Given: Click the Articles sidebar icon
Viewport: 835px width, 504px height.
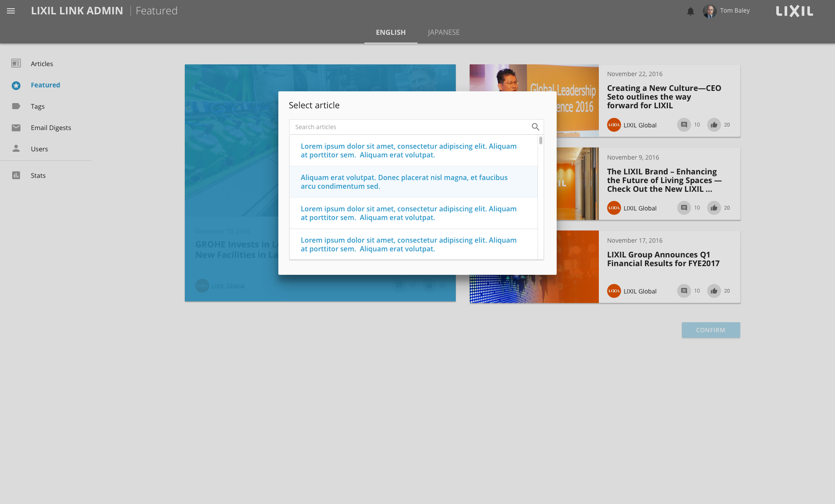Looking at the screenshot, I should pos(16,63).
